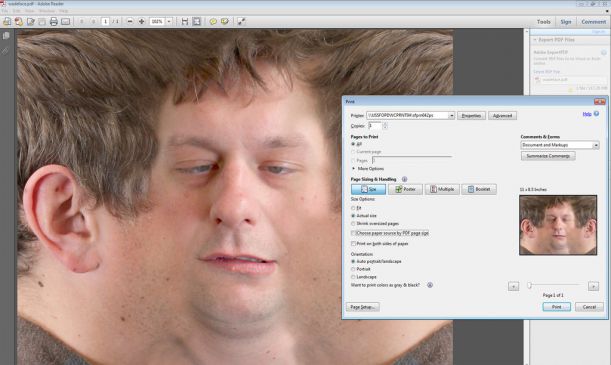Screen dimensions: 611x365
Task: Enable Print on both sides of paper
Action: 353,243
